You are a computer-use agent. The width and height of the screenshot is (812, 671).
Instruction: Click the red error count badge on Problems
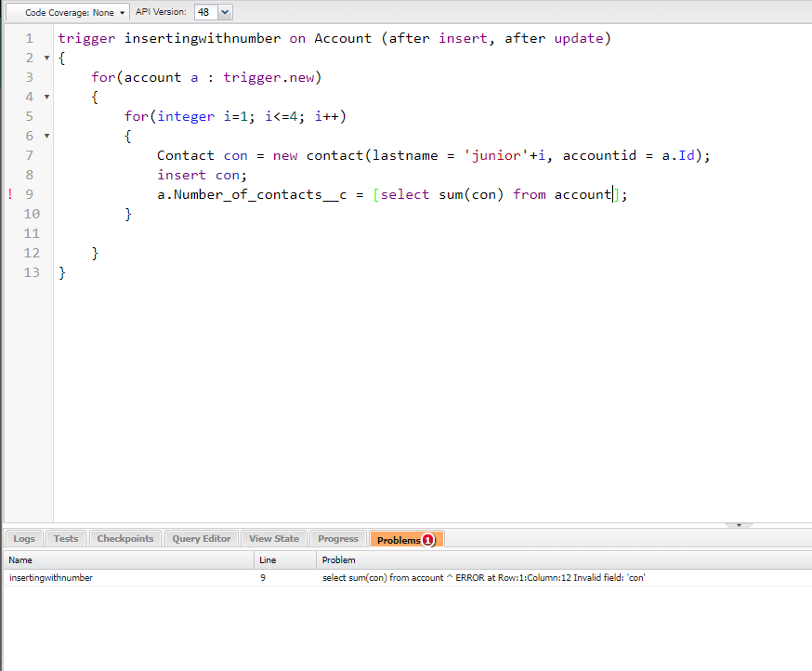(x=428, y=540)
